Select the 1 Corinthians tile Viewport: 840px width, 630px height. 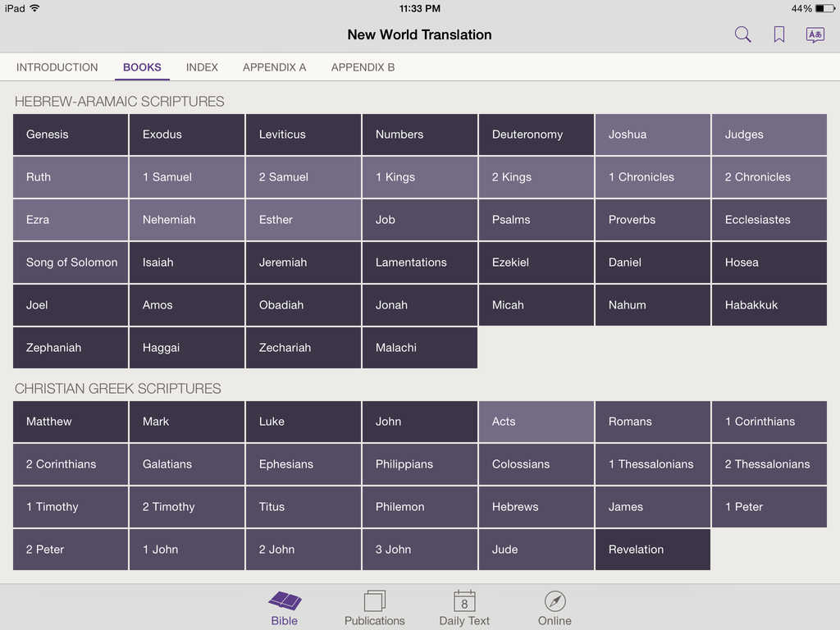click(769, 422)
